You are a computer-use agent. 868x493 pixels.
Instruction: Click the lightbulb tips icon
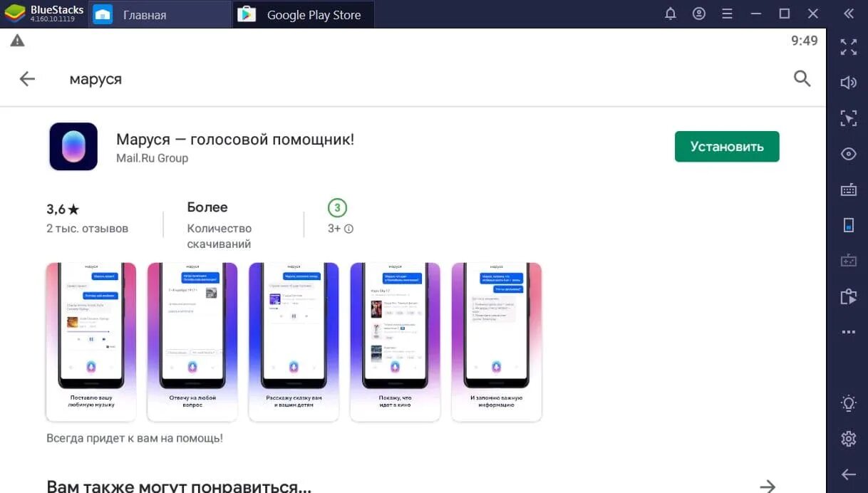[x=848, y=403]
